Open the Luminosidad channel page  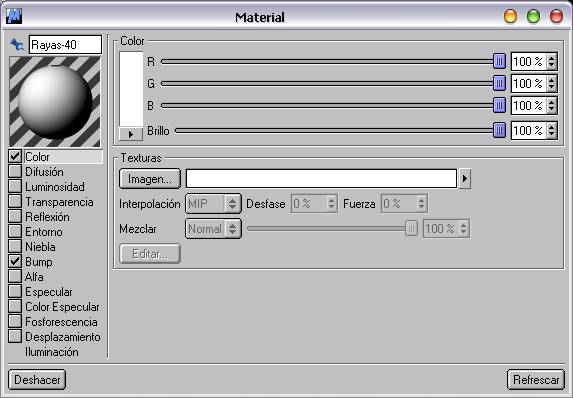click(55, 187)
